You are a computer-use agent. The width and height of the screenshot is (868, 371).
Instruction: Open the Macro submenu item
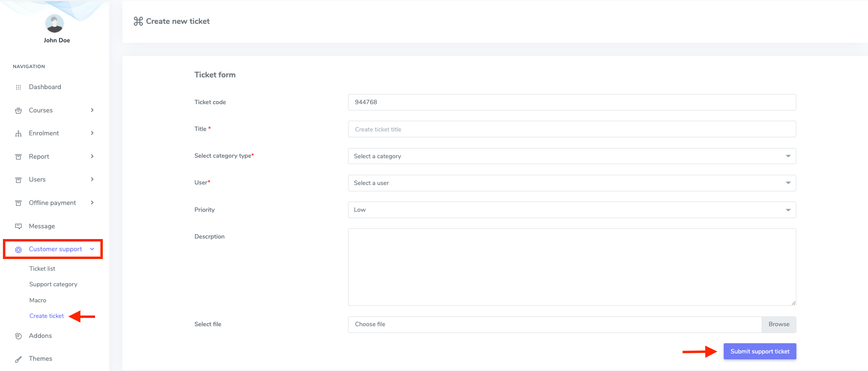38,300
